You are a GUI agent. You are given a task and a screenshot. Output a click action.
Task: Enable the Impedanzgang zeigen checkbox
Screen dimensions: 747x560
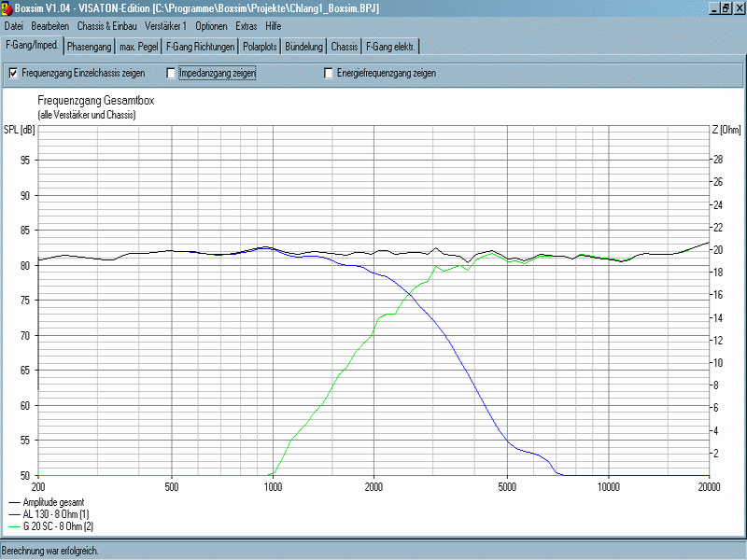pyautogui.click(x=171, y=73)
